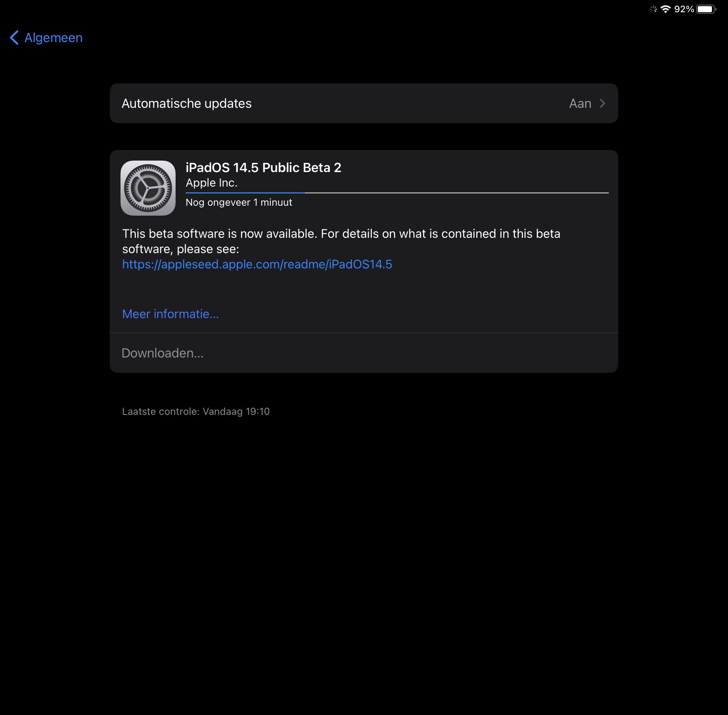Image resolution: width=728 pixels, height=715 pixels.
Task: Click the download progress bar
Action: coord(397,193)
